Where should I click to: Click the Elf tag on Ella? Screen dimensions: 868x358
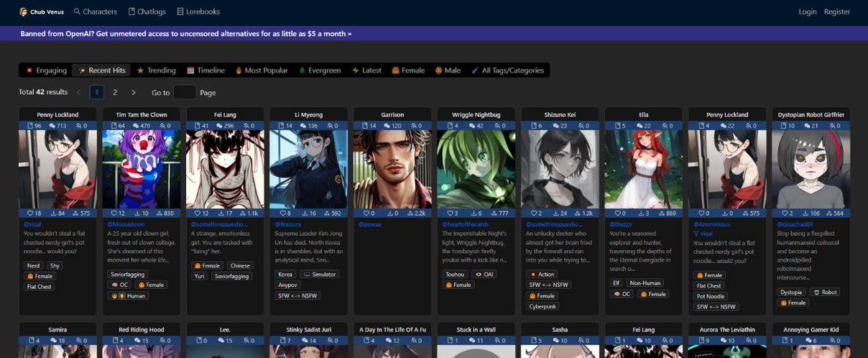tap(616, 283)
